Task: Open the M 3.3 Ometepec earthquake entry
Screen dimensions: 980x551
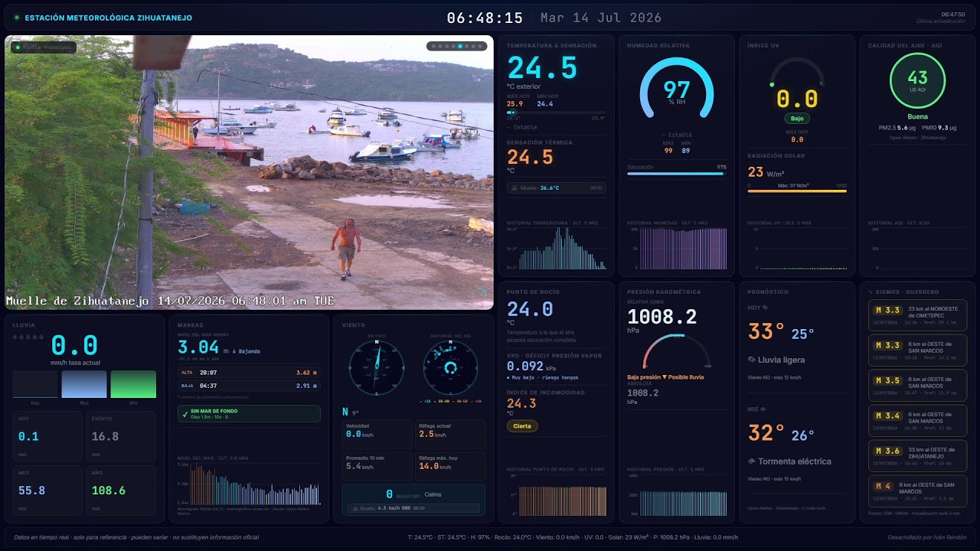Action: click(x=917, y=315)
